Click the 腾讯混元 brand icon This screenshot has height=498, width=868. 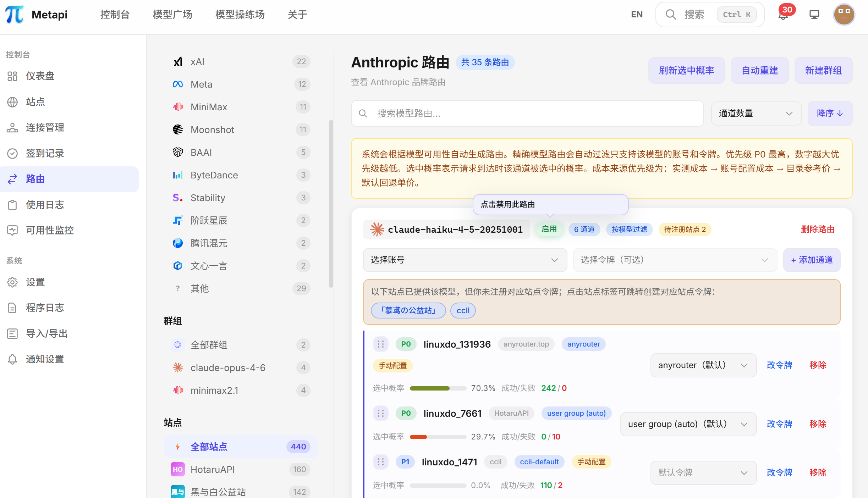pos(178,243)
